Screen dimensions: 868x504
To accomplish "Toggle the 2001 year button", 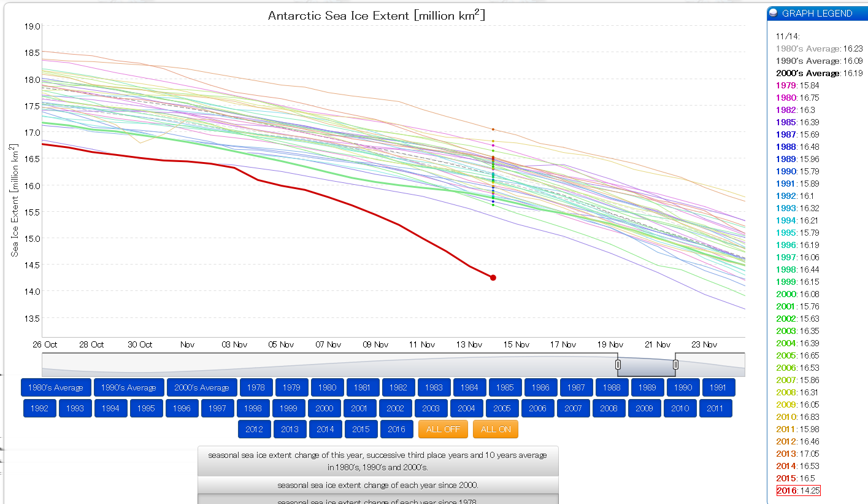I will pos(359,408).
